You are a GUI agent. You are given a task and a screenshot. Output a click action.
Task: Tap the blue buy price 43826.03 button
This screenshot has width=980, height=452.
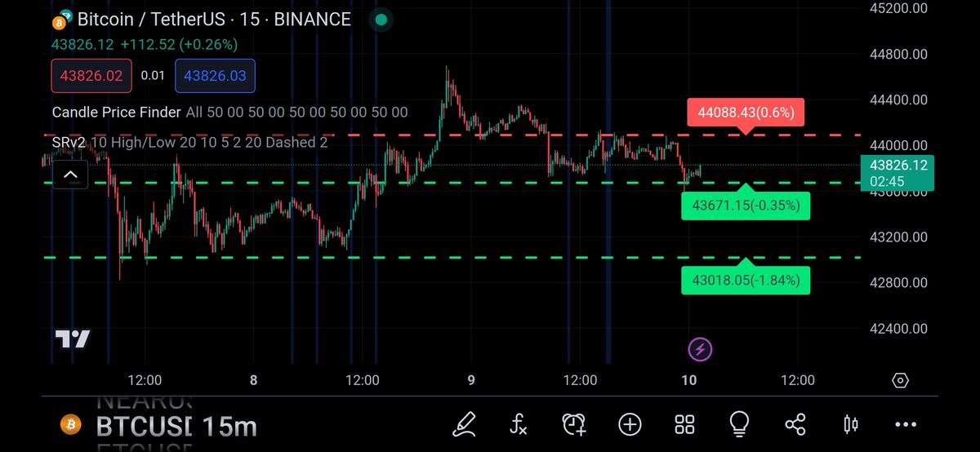215,76
